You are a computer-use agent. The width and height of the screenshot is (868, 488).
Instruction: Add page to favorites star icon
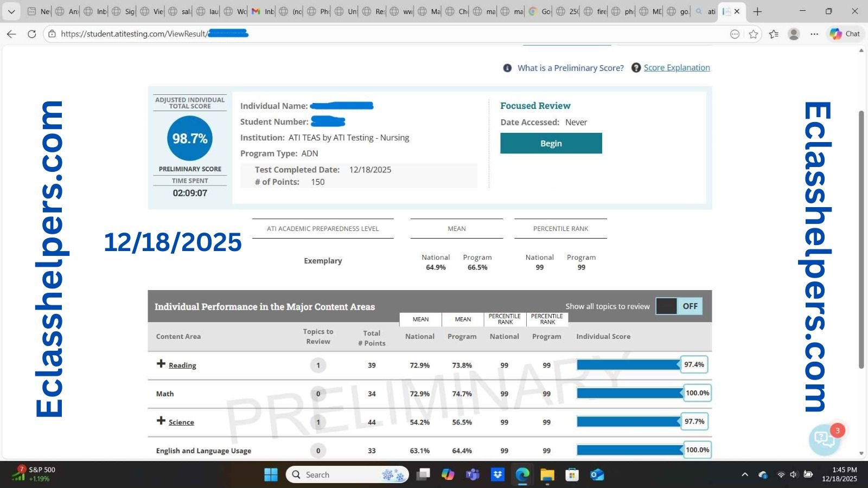[x=753, y=34]
